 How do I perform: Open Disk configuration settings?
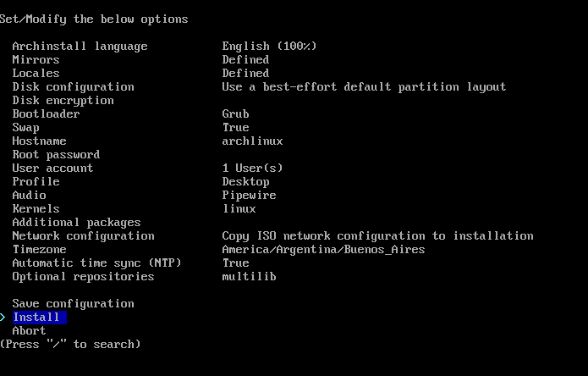[x=73, y=87]
